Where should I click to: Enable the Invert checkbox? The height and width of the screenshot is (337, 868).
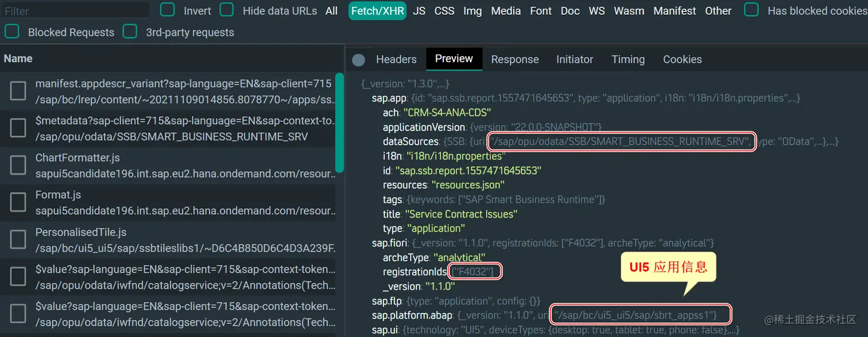168,10
